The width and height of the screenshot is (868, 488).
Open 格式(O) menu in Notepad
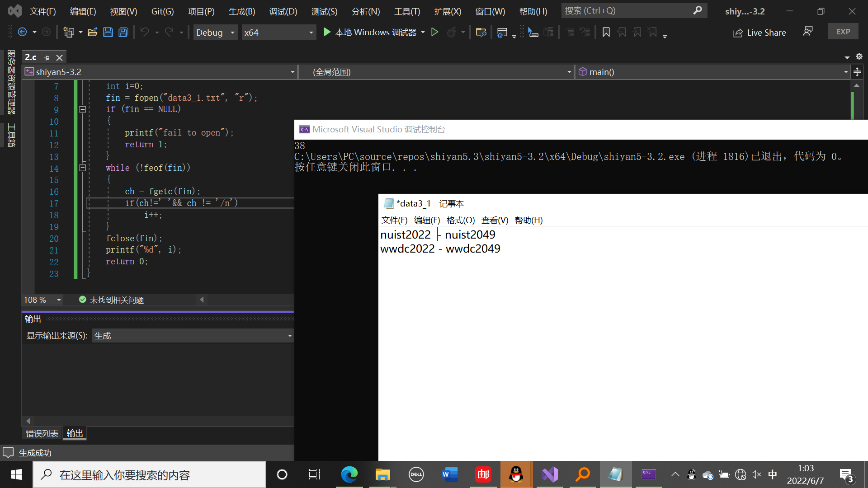tap(460, 220)
